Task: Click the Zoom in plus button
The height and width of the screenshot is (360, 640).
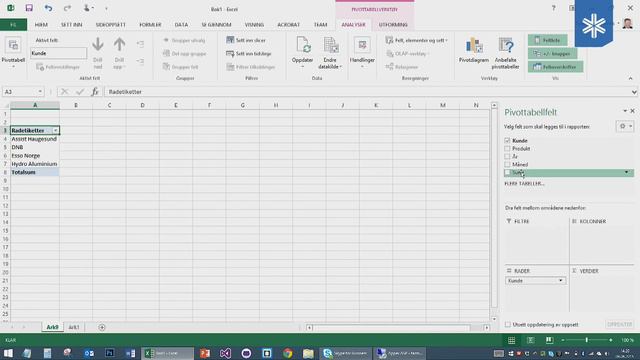Action: tap(611, 340)
